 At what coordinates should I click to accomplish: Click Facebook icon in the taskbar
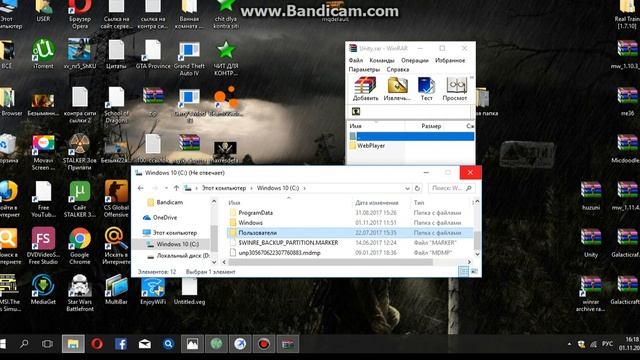click(121, 344)
